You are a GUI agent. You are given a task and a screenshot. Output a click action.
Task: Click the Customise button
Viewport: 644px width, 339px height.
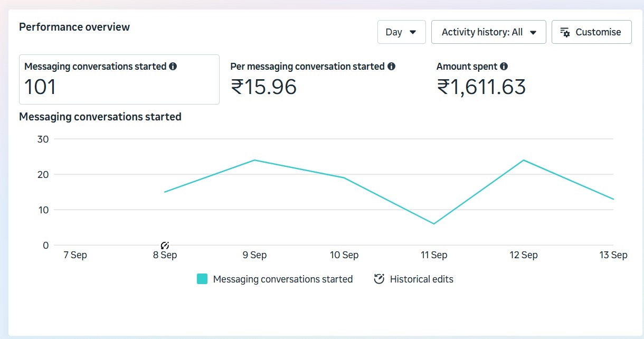591,32
